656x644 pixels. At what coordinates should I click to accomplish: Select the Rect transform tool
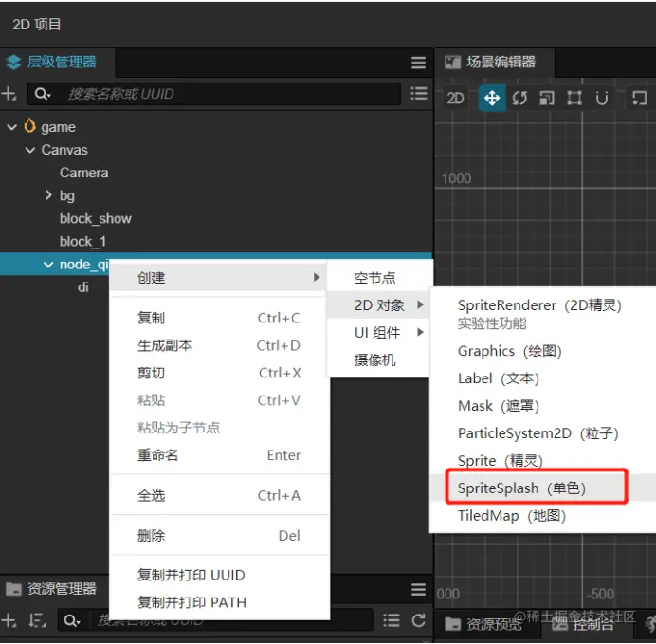pos(574,99)
